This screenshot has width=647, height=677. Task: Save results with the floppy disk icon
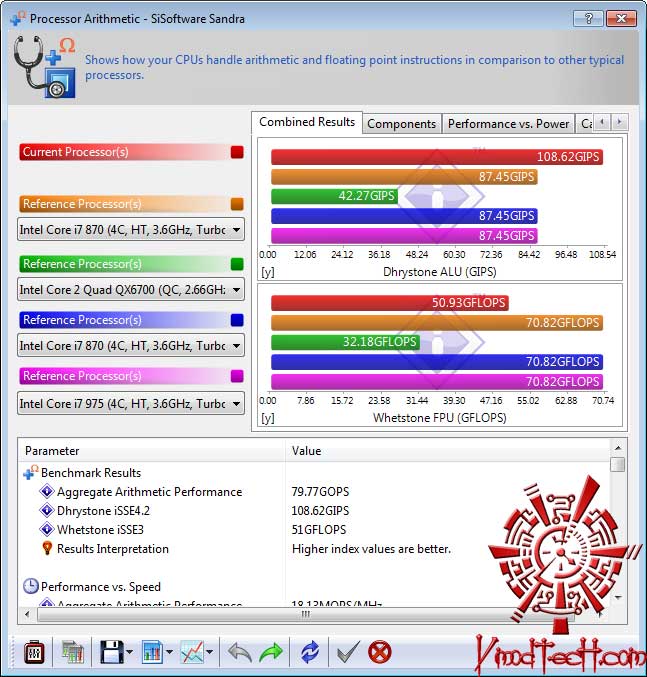pyautogui.click(x=112, y=652)
